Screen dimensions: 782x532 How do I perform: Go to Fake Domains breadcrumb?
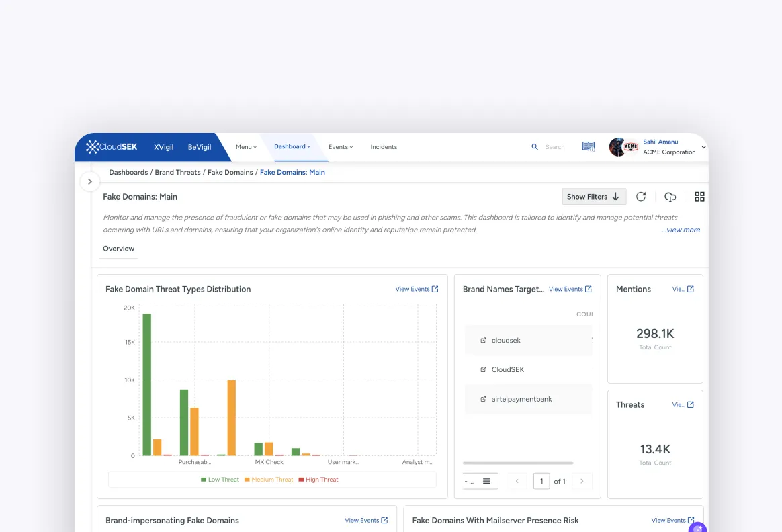[x=230, y=172]
